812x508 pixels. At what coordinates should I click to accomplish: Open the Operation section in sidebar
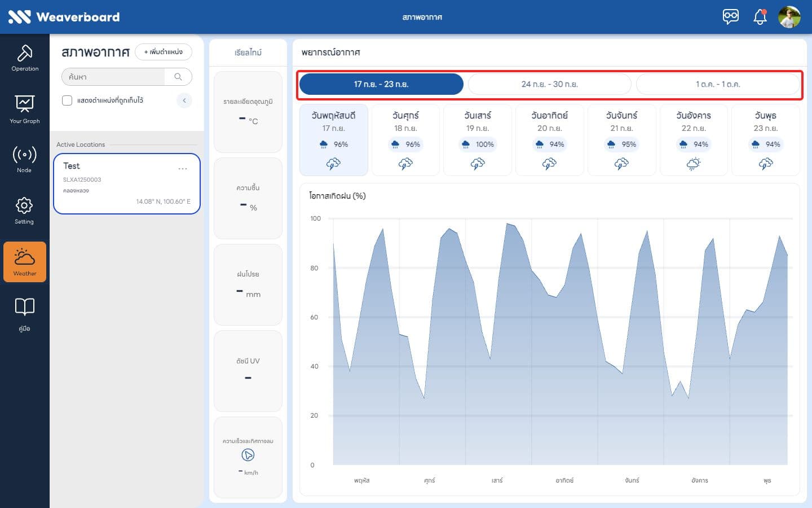(x=25, y=58)
